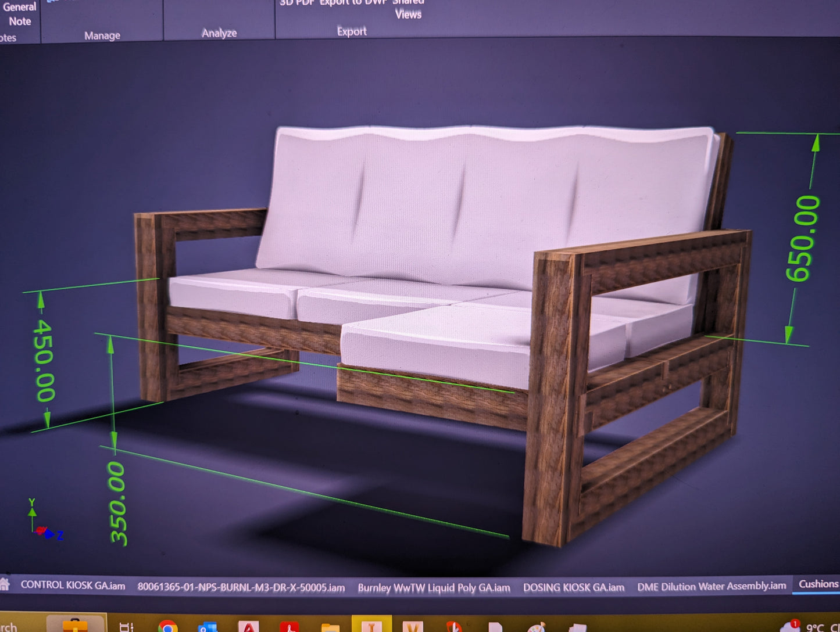Click the Z axis on the coordinate triad
The height and width of the screenshot is (632, 840).
pyautogui.click(x=58, y=535)
